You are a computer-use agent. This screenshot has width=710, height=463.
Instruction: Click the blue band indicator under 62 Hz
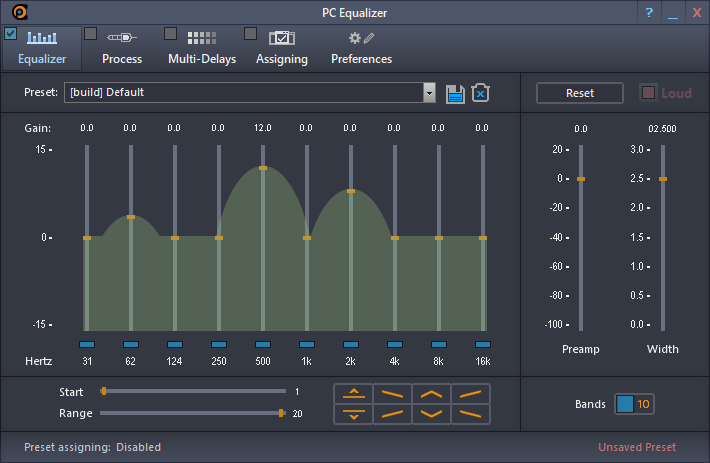(x=131, y=344)
